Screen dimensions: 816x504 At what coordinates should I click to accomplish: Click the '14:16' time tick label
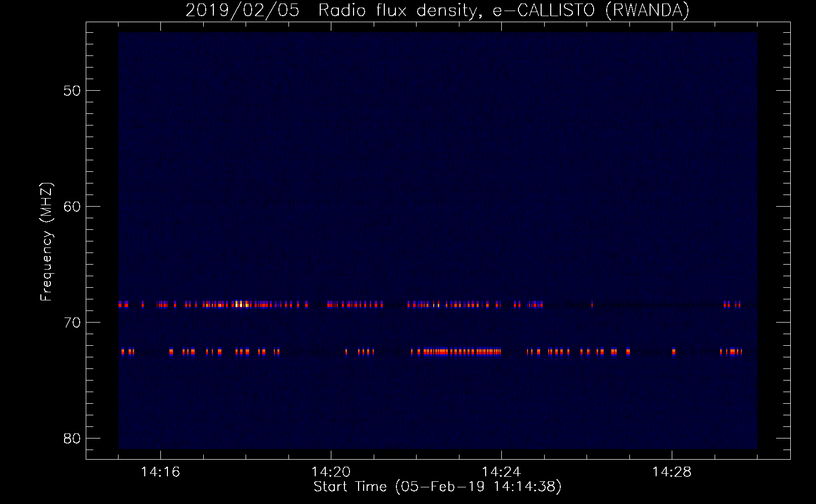click(x=160, y=472)
